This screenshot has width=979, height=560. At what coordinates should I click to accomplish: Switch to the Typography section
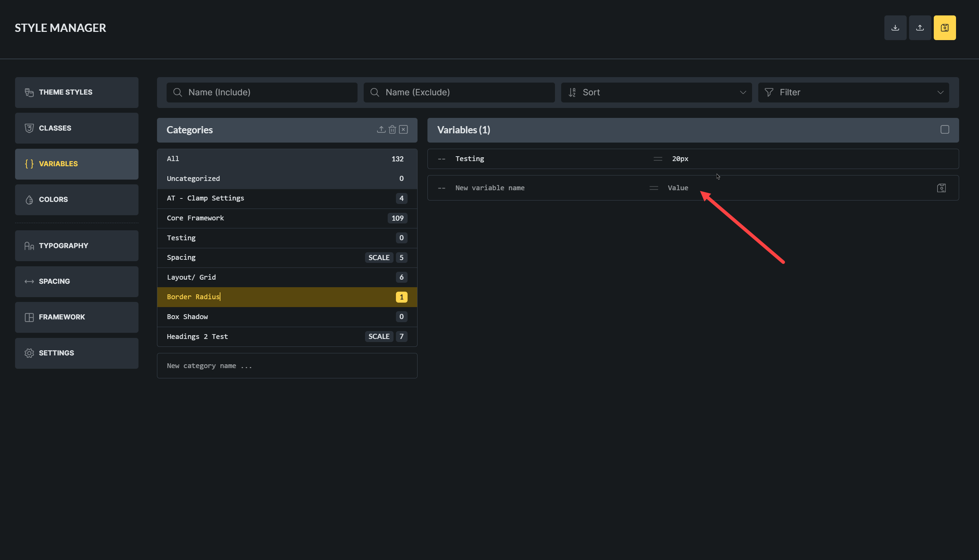coord(76,246)
